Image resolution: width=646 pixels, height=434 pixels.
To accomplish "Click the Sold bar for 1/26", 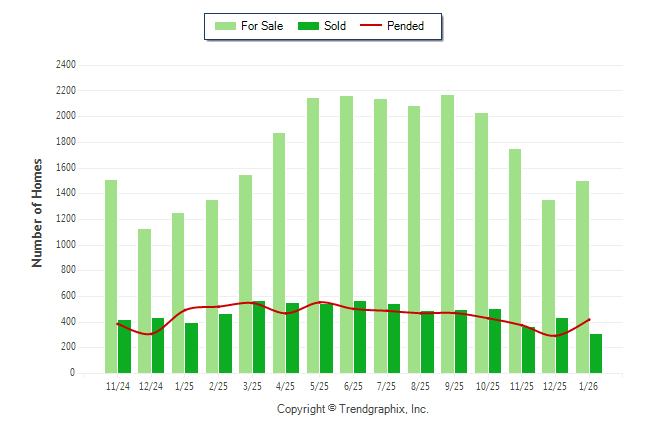I will coord(596,353).
